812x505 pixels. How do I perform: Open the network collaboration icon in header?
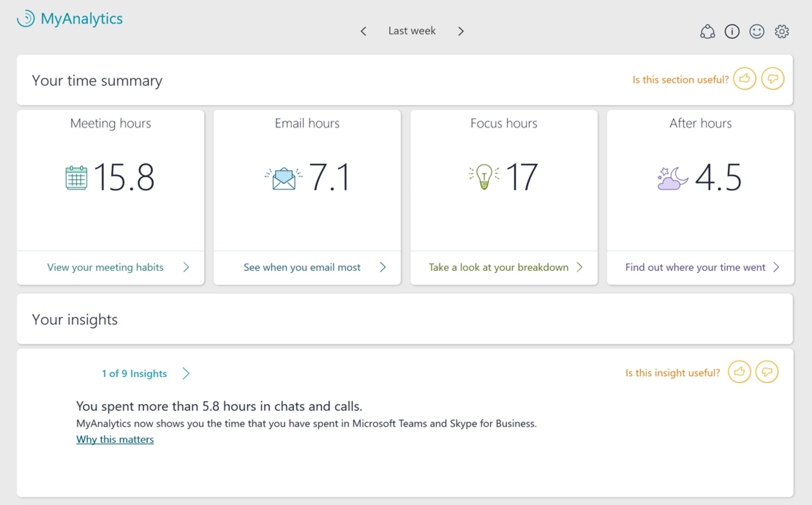tap(707, 32)
